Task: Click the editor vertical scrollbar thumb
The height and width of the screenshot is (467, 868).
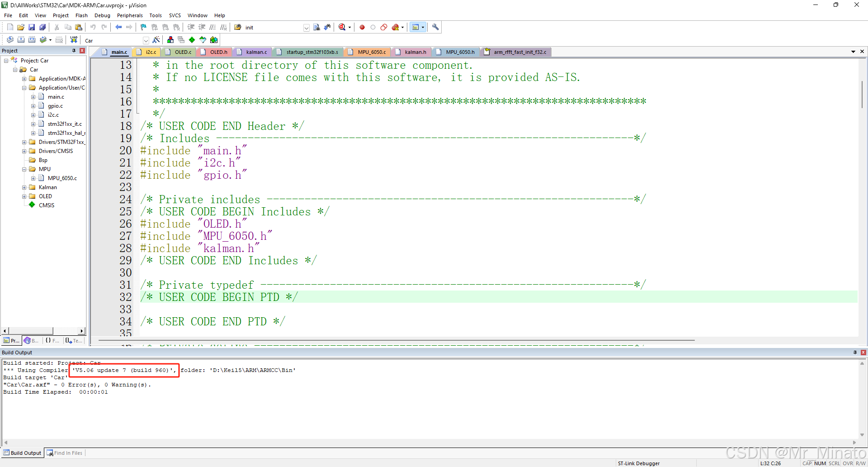Action: (x=862, y=94)
